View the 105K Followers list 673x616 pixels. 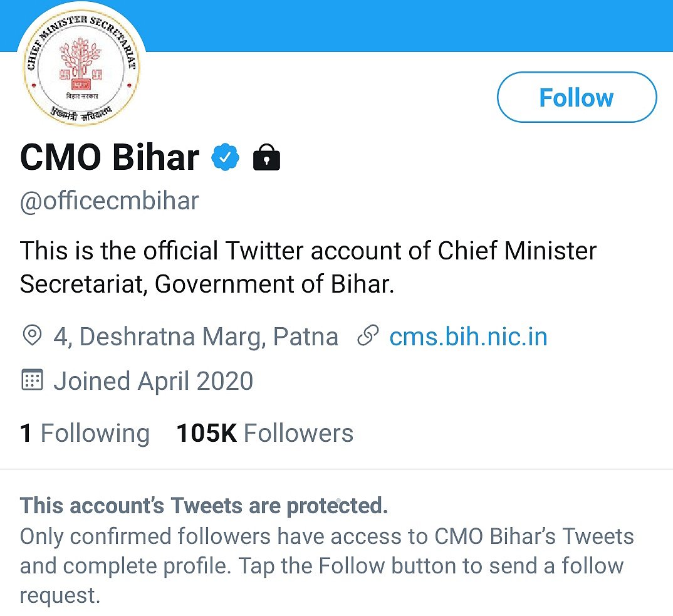[x=265, y=433]
